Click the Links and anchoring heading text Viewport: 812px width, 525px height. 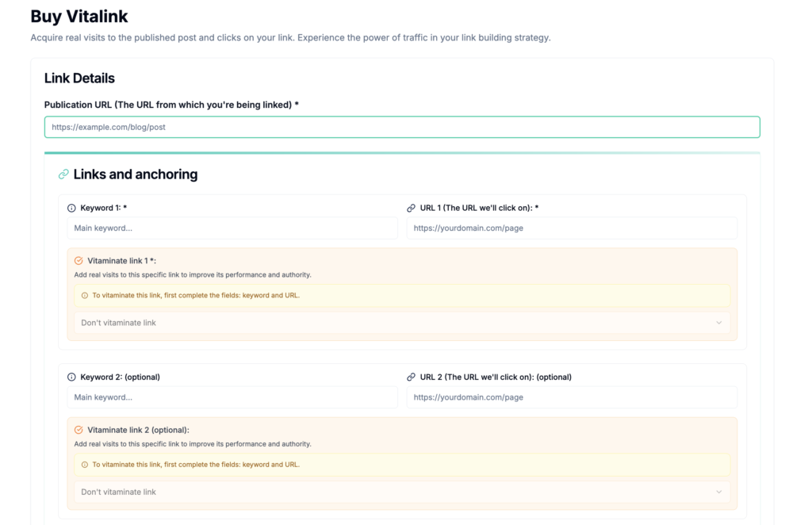click(x=136, y=174)
